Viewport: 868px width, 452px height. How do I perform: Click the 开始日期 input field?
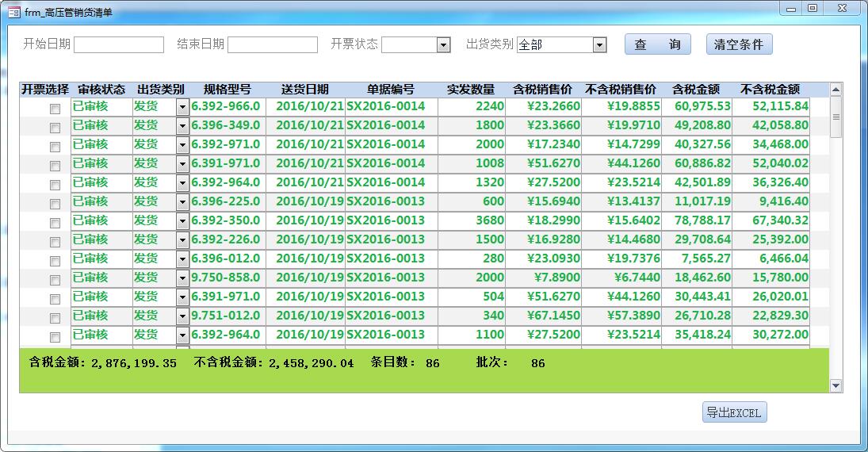119,45
